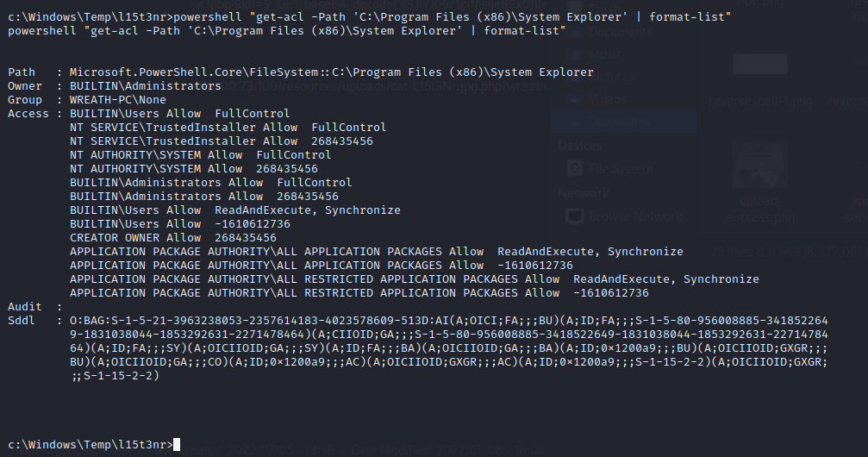The image size is (868, 457).
Task: Select ALL APPLICATION PACKAGES Allow ReadAndExecute entry
Action: pos(377,253)
